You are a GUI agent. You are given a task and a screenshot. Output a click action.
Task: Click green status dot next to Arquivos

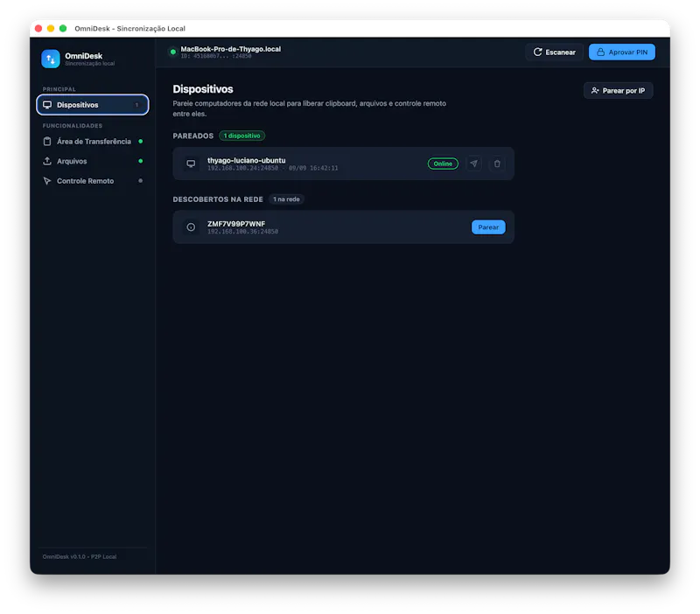141,161
